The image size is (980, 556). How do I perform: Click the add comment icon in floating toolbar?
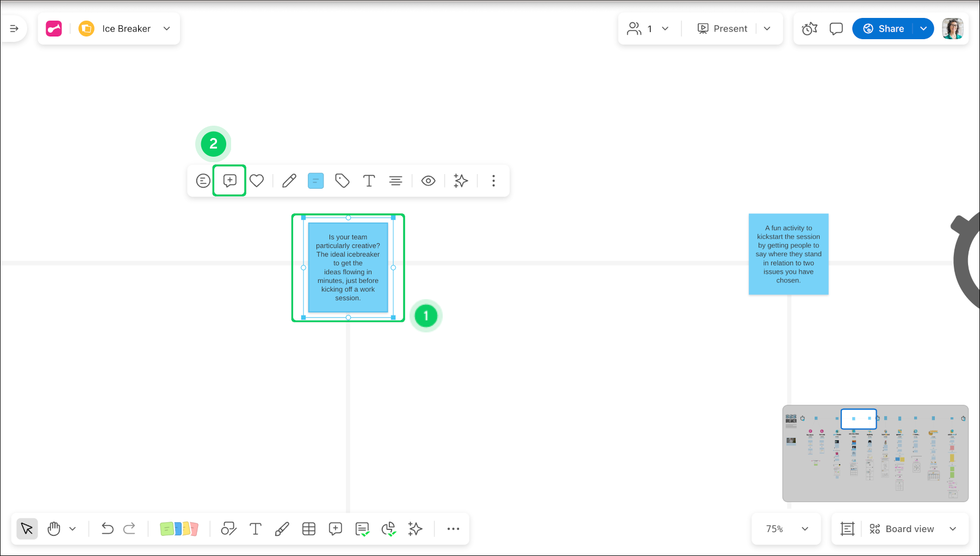click(x=230, y=181)
